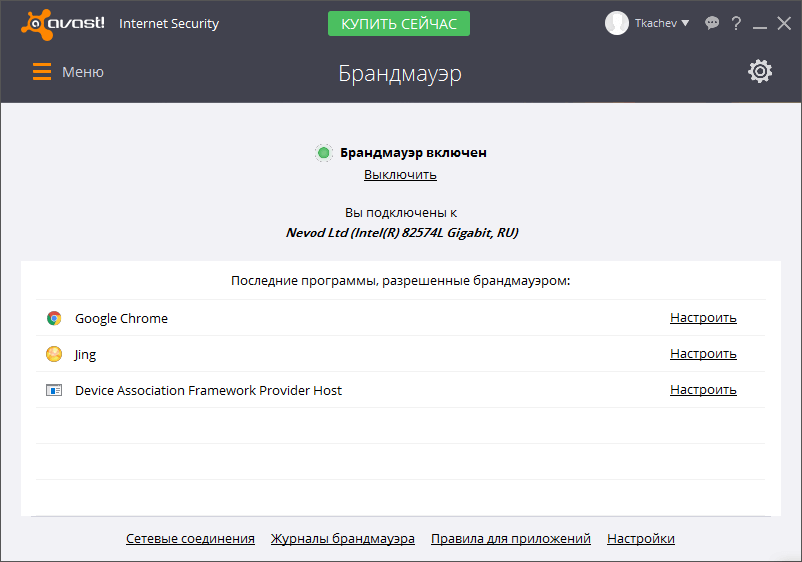This screenshot has width=802, height=562.
Task: Open firewall settings gear icon
Action: (760, 72)
